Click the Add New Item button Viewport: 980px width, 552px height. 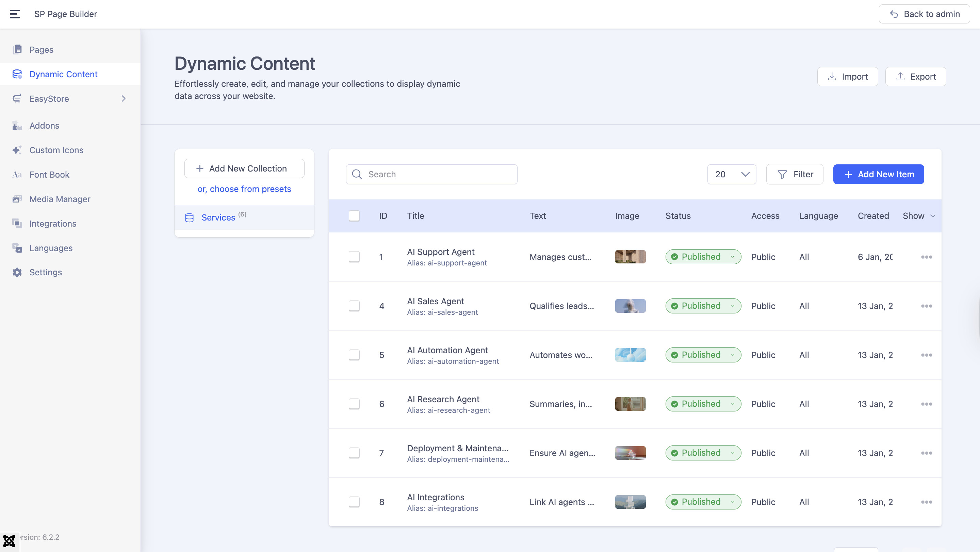coord(878,174)
